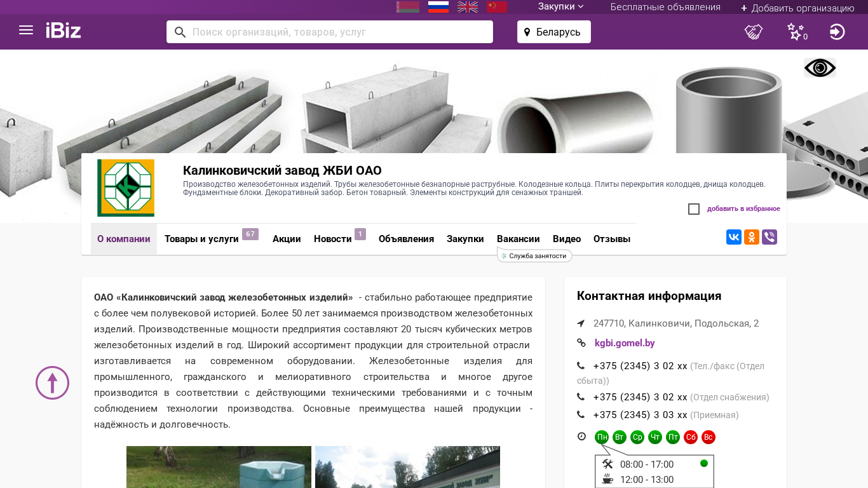Select the Saturday 'Сб' day indicator
The width and height of the screenshot is (868, 488).
click(690, 437)
